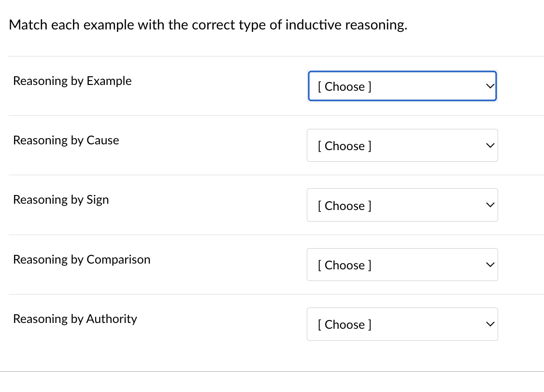Click the [ Choose ] text beside Reasoning by Sign

point(344,206)
